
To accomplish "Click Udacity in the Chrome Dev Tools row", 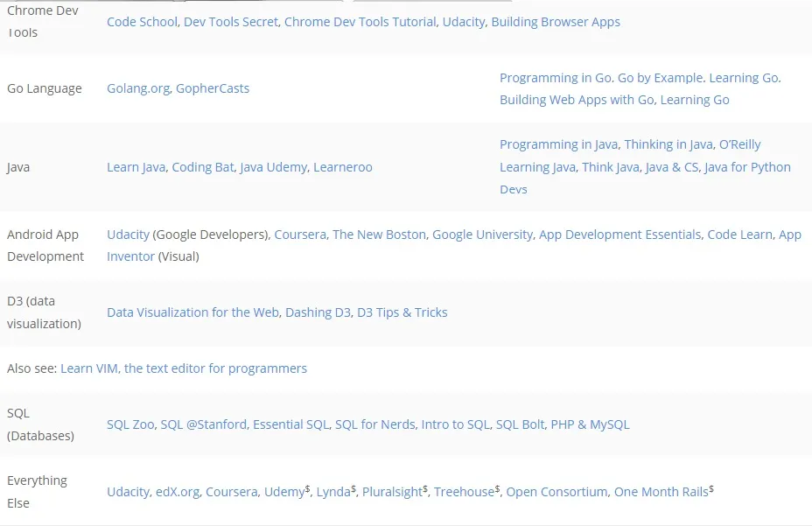I will 464,22.
